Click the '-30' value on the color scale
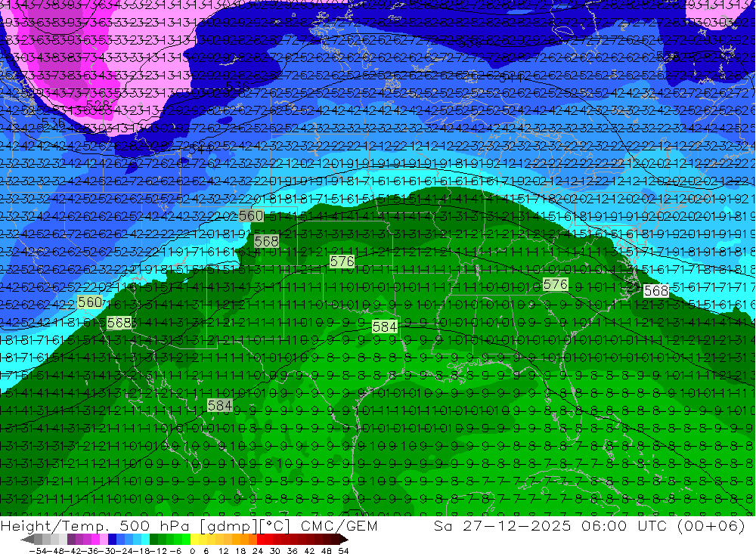 pos(109,551)
